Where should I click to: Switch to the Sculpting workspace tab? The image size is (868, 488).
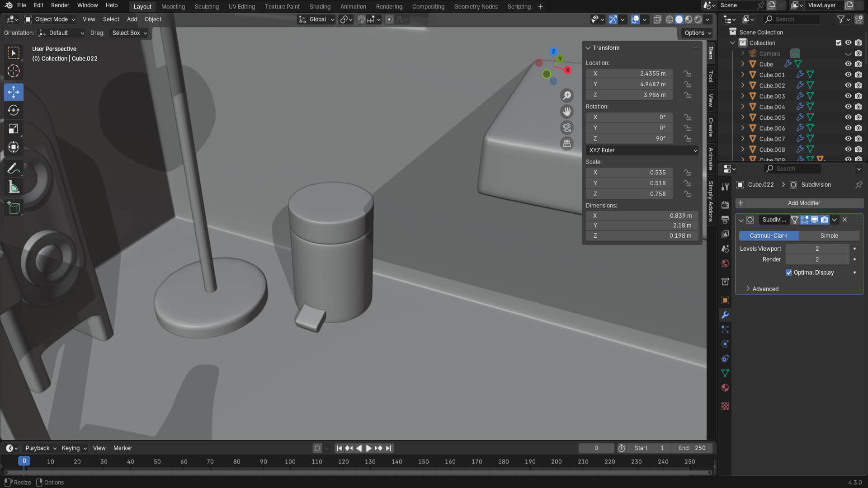click(x=207, y=7)
